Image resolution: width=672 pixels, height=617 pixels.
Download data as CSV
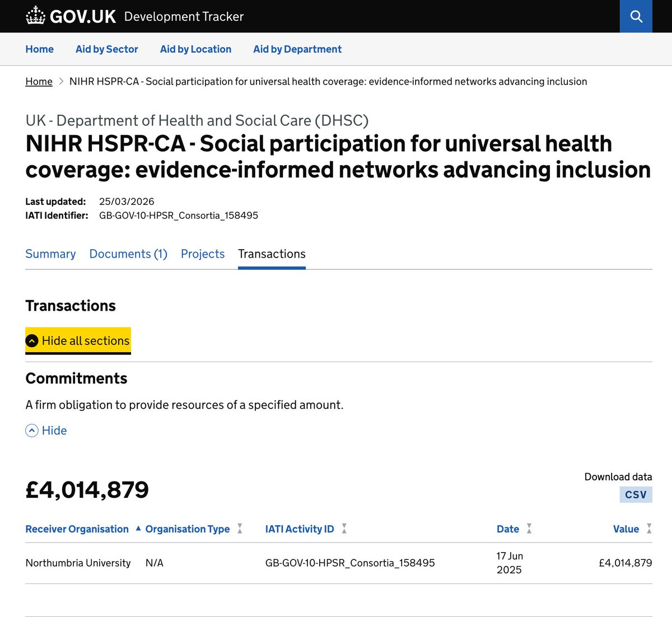(x=636, y=494)
